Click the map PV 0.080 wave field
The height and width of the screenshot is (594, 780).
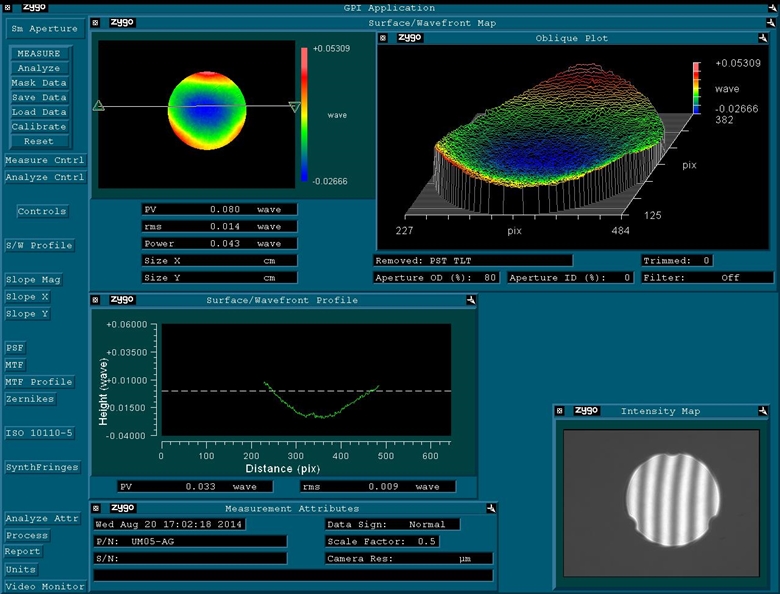tap(219, 209)
